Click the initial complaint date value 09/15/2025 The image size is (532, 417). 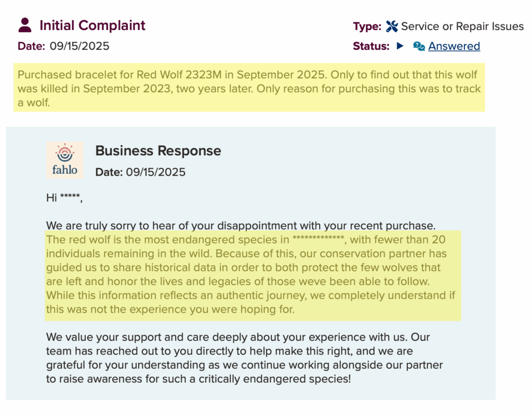coord(79,46)
